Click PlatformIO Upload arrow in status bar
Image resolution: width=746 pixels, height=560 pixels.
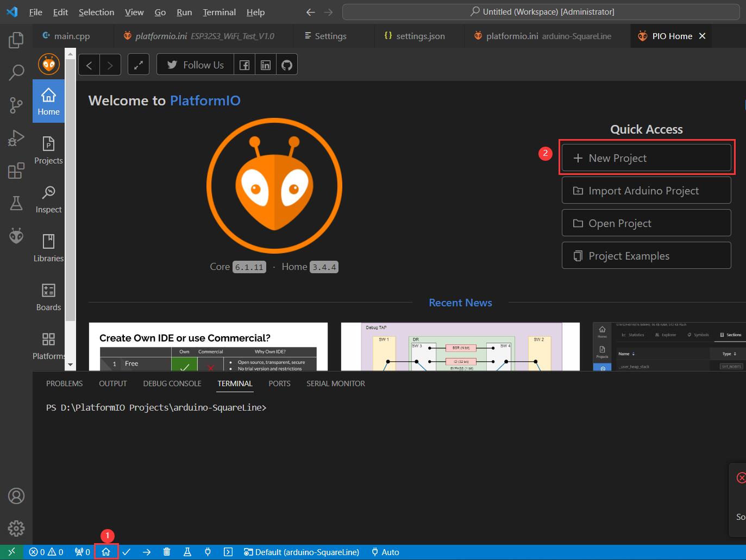(147, 552)
